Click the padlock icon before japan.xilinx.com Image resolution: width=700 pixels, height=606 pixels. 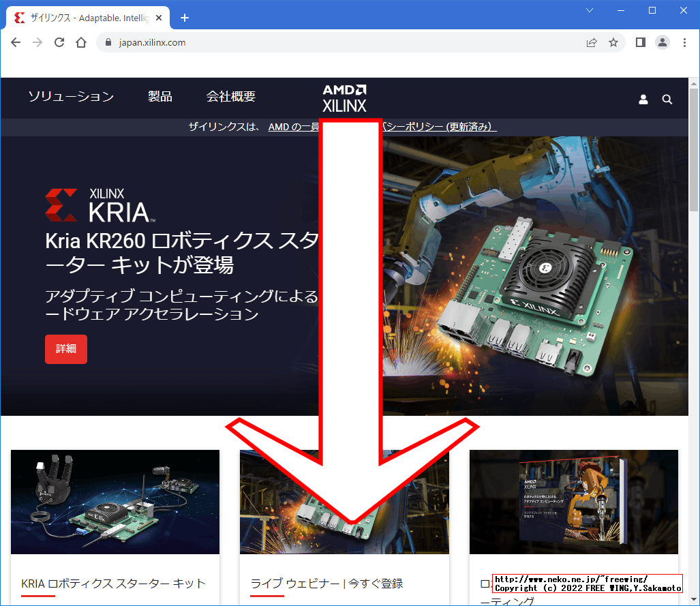pos(107,42)
